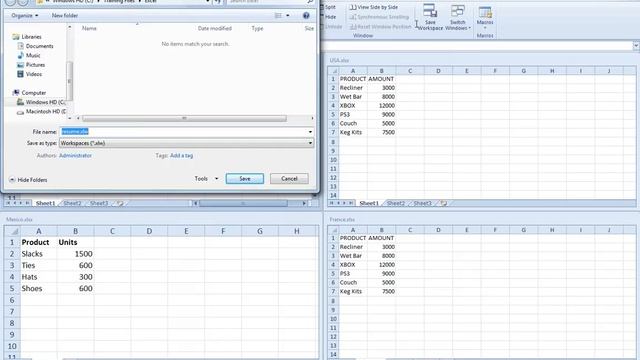Click the dialog help question mark icon
640x360 pixels.
click(306, 16)
